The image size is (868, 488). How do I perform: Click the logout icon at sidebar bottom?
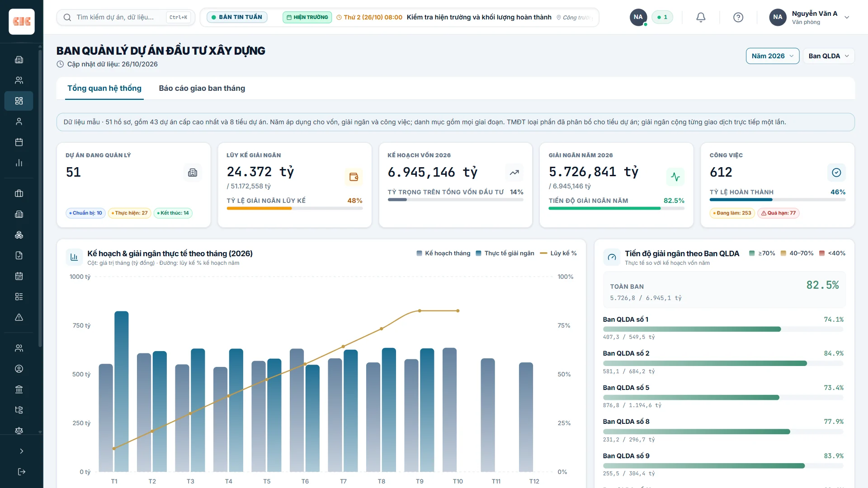[21, 472]
